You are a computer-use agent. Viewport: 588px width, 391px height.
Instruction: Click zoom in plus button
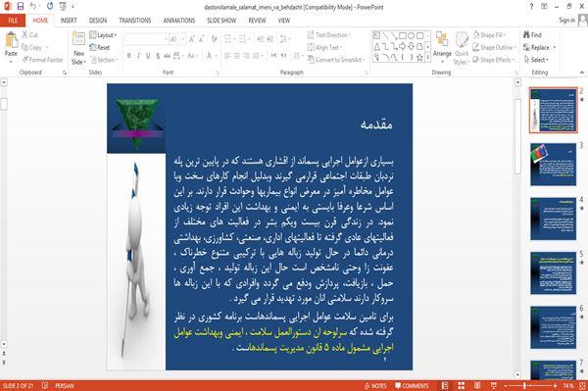555,386
